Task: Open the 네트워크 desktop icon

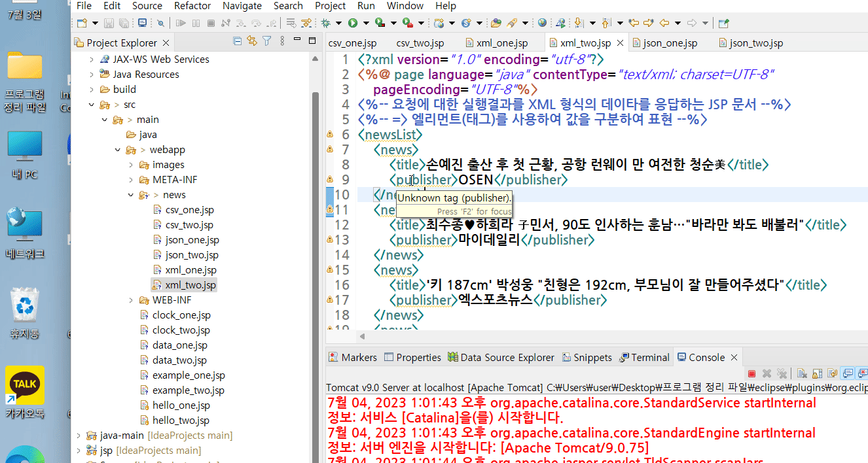Action: 25,233
